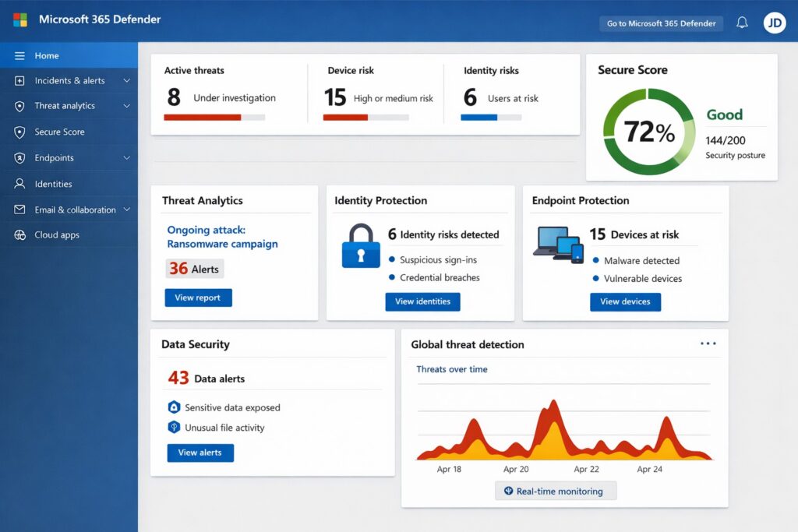Viewport: 798px width, 532px height.
Task: Click the devices icon in Endpoint Protection
Action: tap(560, 245)
